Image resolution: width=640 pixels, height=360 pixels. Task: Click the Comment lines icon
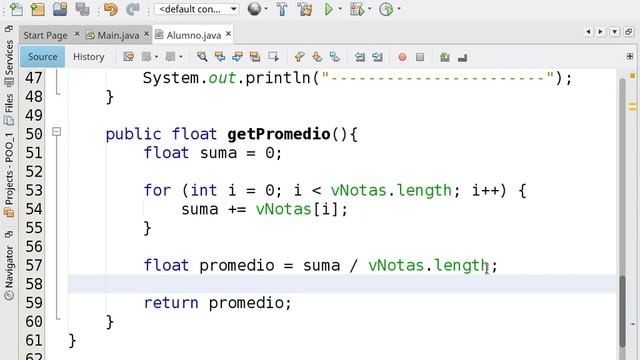coord(444,57)
